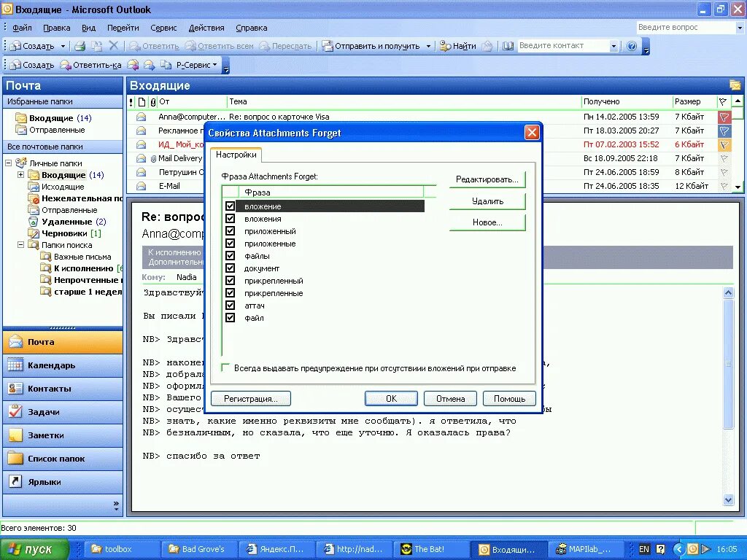The width and height of the screenshot is (747, 560).
Task: Uncheck the phrase файлы checkbox
Action: pyautogui.click(x=230, y=255)
